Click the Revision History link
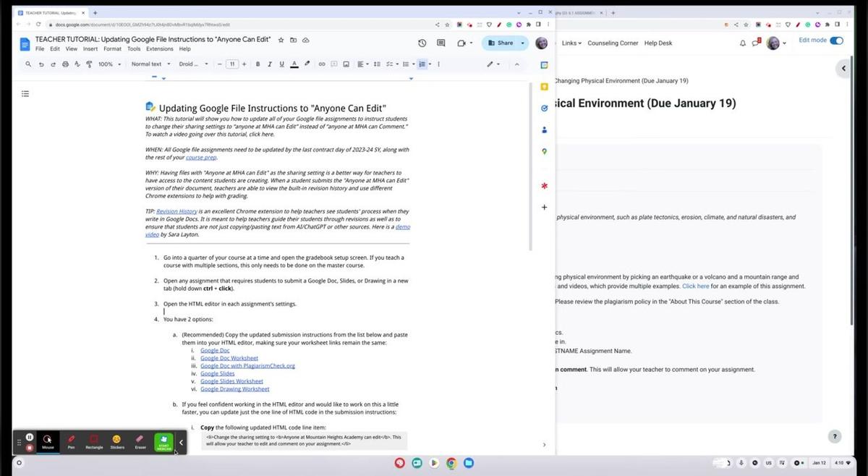Viewport: 868px width, 476px height. coord(176,211)
